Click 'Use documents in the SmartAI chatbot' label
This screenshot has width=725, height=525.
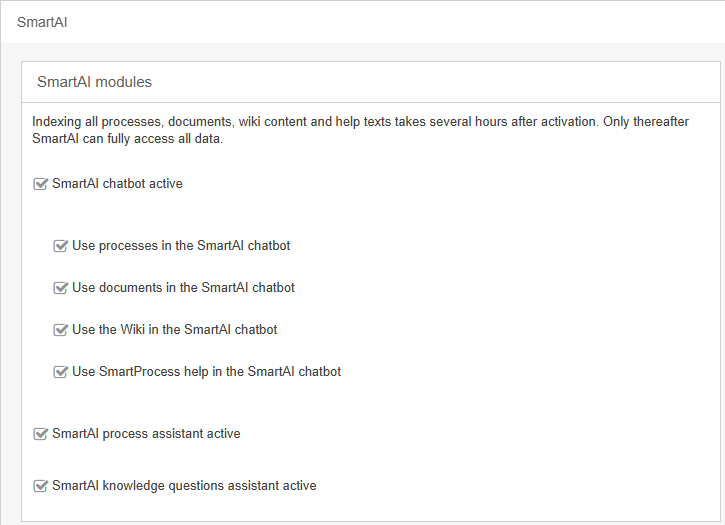(183, 288)
